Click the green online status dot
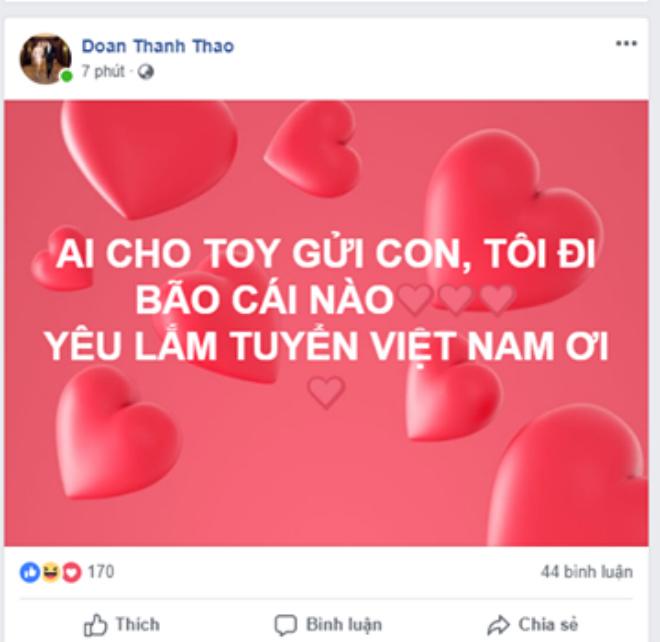 pos(67,76)
